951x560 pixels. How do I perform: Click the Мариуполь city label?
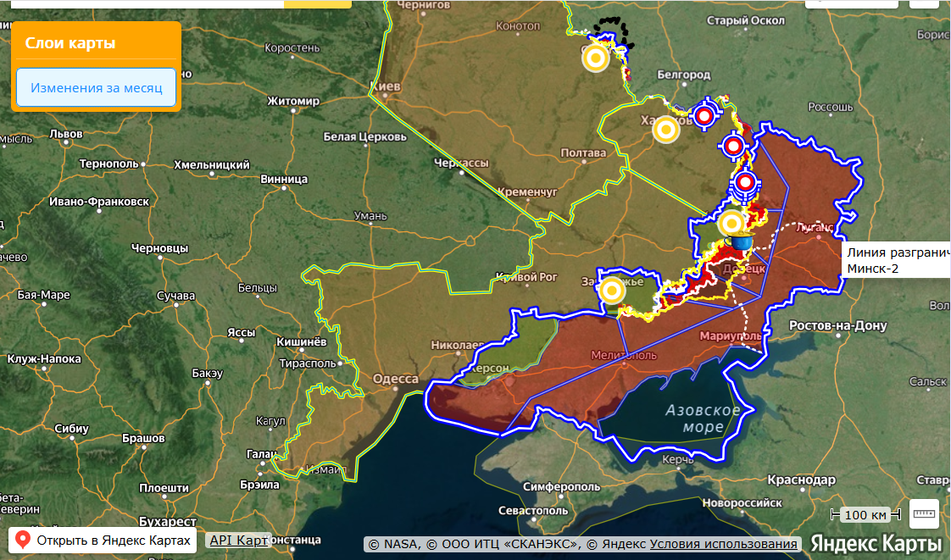(x=731, y=335)
